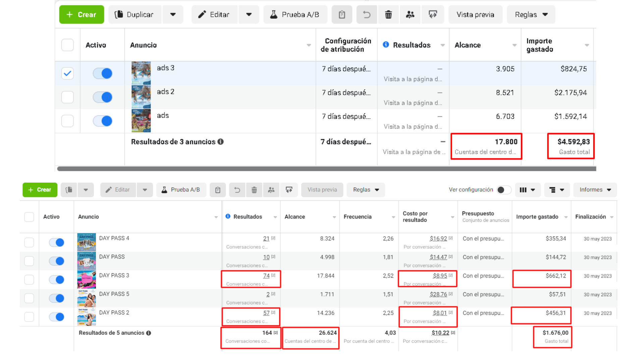Viewport: 644px width, 362px height.
Task: Click the horizontal scrollbar under top table
Action: pyautogui.click(x=326, y=169)
